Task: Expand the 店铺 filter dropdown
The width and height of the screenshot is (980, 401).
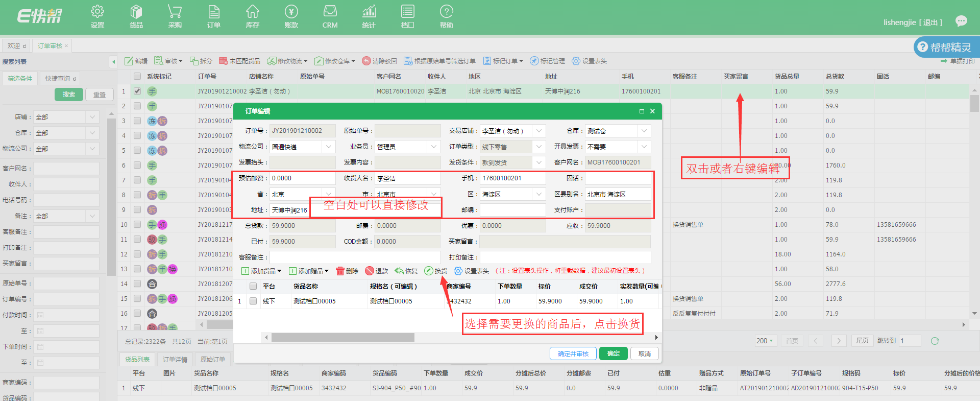Action: click(x=92, y=117)
